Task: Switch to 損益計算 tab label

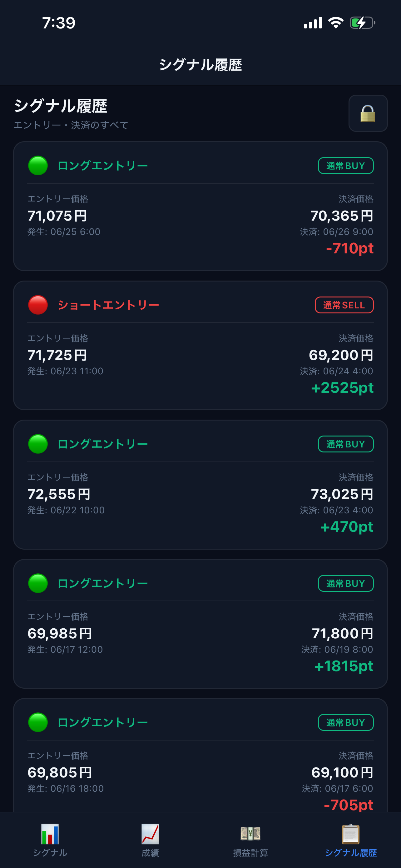Action: point(250,852)
